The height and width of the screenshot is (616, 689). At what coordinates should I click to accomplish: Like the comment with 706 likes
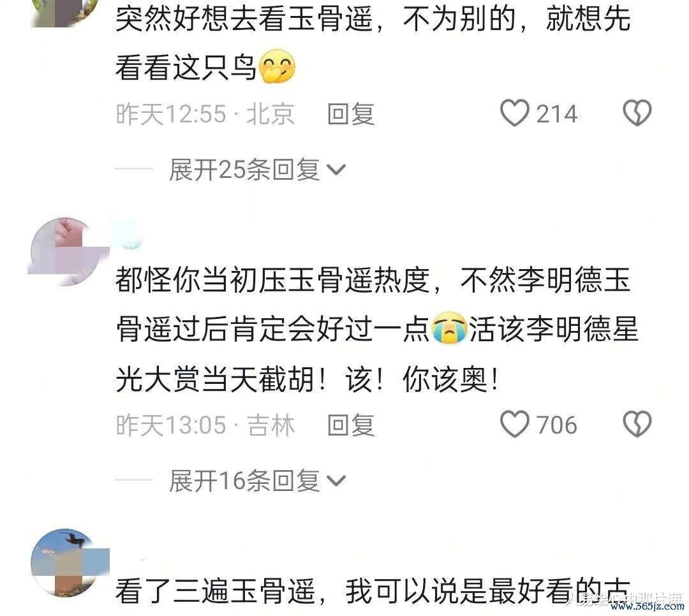point(515,425)
